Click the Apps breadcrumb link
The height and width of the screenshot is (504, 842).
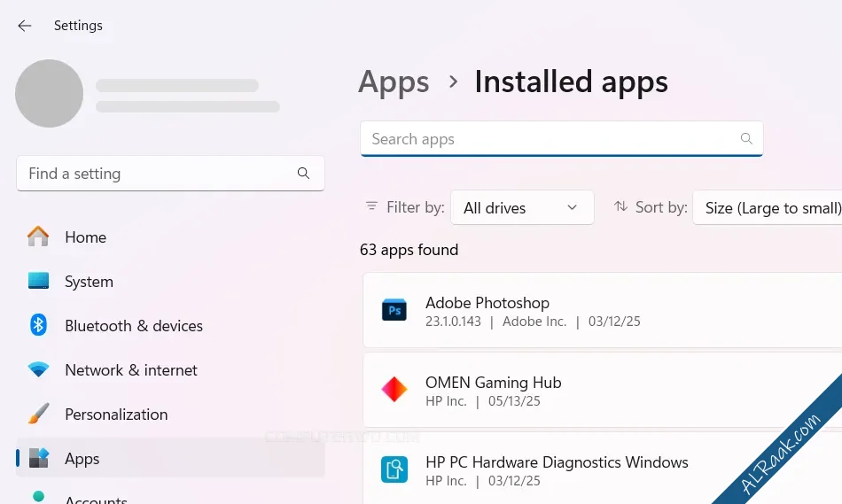394,82
